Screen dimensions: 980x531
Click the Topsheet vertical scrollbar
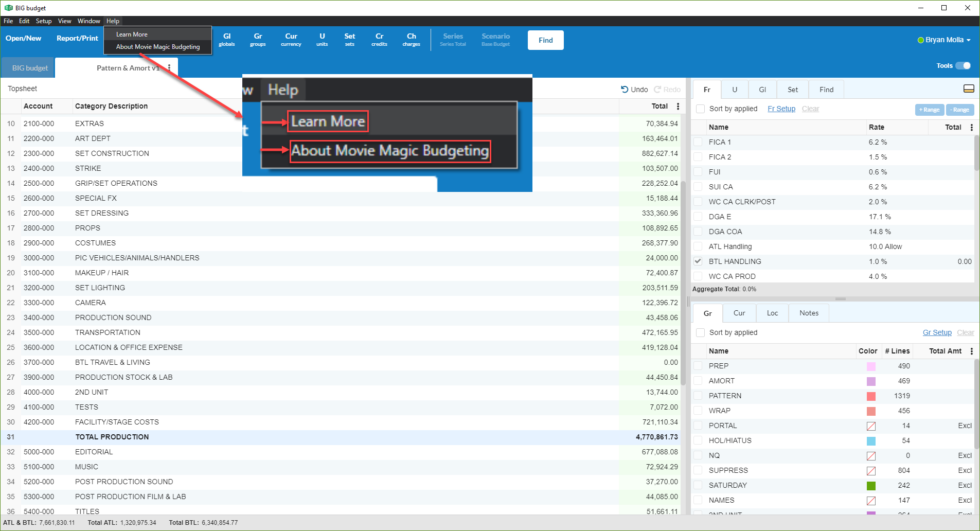(684, 283)
